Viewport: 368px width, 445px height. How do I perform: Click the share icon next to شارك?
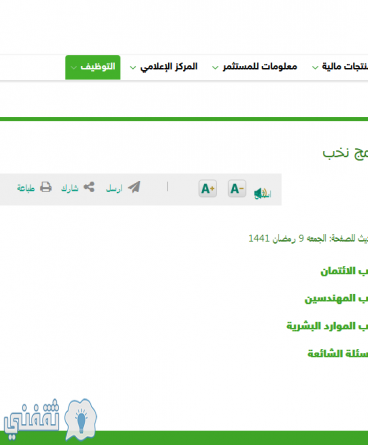tap(89, 187)
